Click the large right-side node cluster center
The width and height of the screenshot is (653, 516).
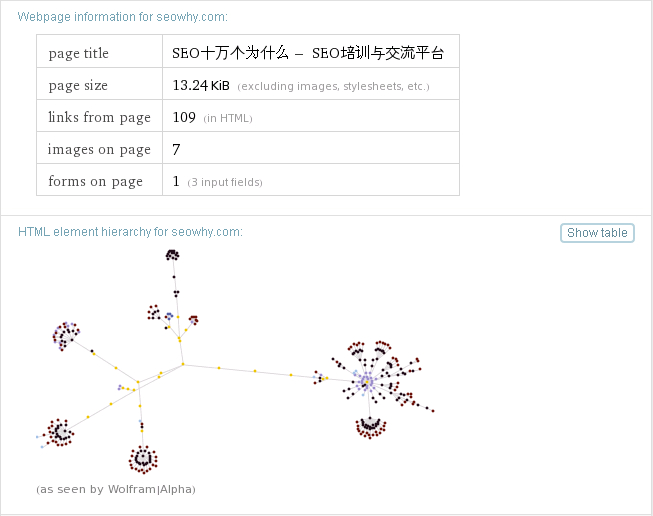pos(367,381)
